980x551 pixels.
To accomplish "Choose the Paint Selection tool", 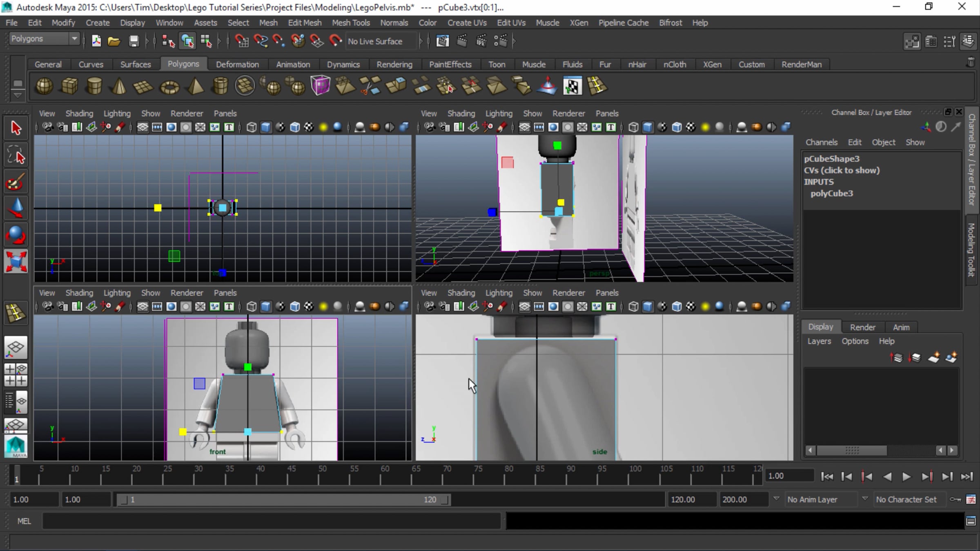I will pos(16,182).
